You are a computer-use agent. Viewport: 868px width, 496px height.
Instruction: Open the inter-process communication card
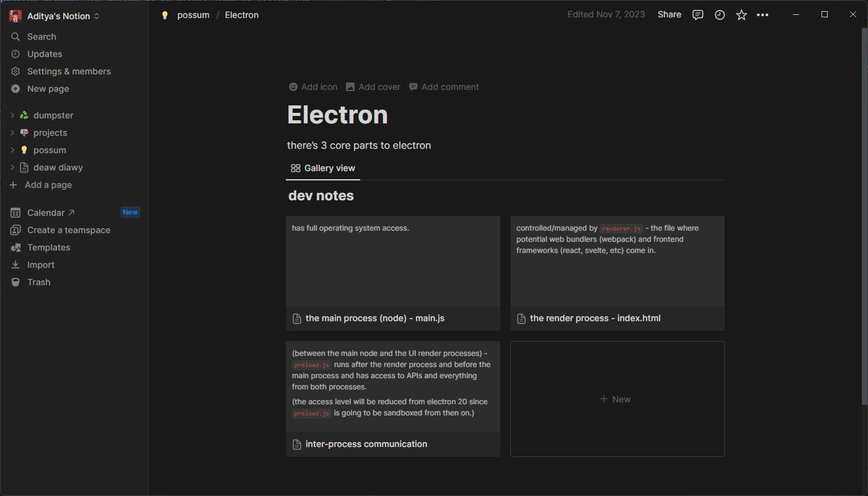393,399
